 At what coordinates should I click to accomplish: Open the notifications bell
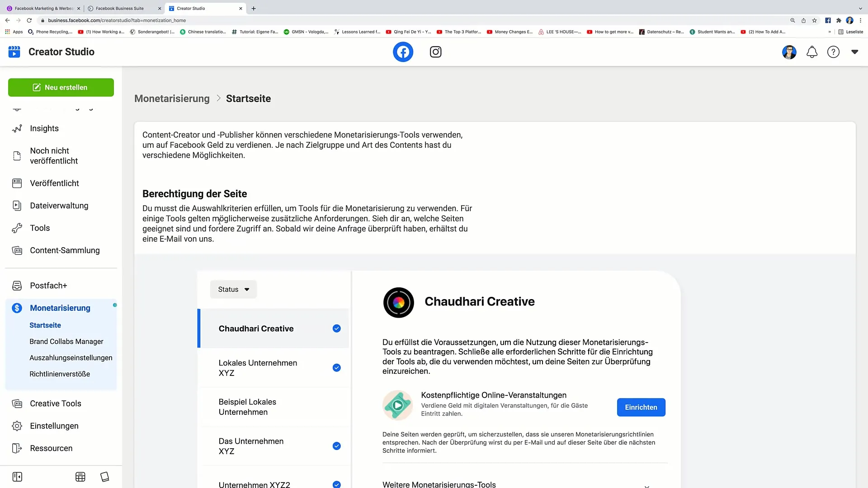812,52
